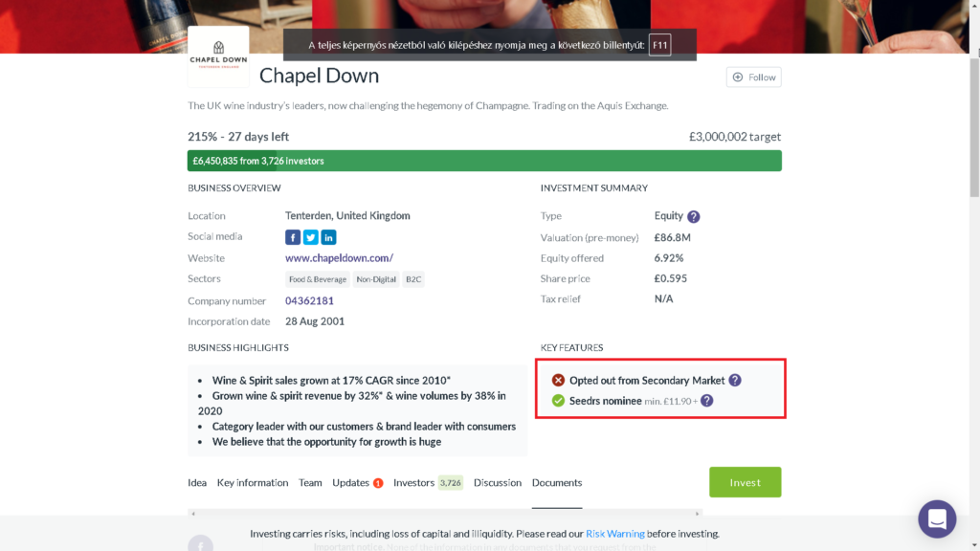Open Chapel Down's Facebook page icon
Viewport: 980px width, 551px height.
tap(293, 237)
